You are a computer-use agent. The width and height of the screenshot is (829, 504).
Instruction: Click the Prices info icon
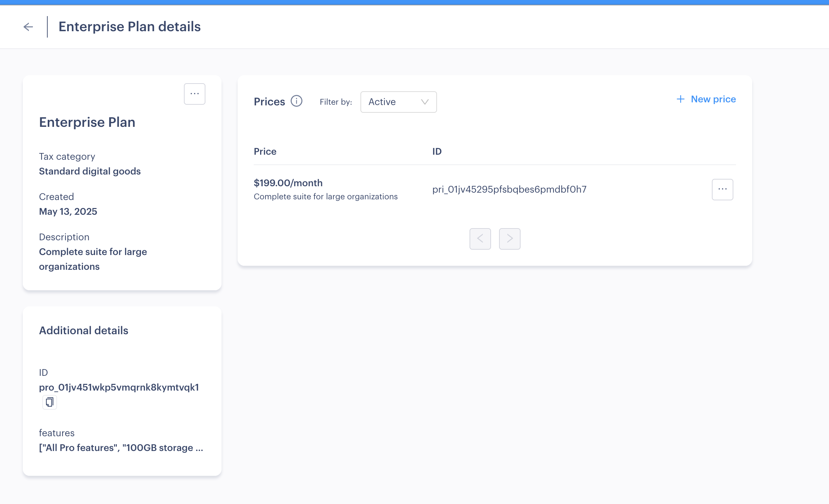click(296, 101)
